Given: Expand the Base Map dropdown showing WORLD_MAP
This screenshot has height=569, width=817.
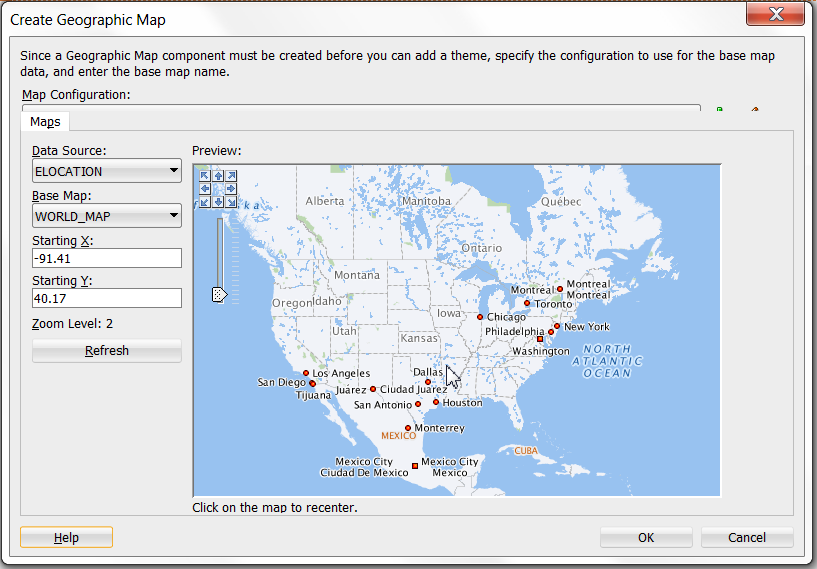Looking at the screenshot, I should (x=106, y=215).
